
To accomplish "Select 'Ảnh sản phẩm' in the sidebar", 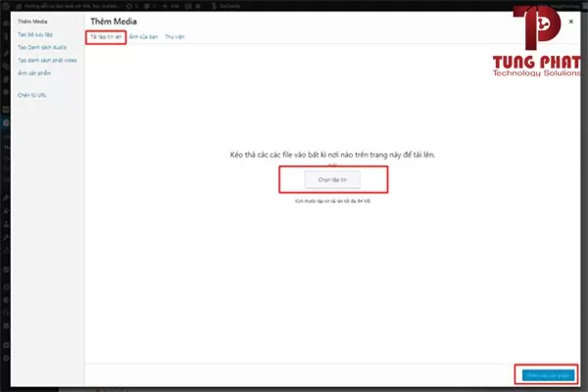I will click(34, 73).
